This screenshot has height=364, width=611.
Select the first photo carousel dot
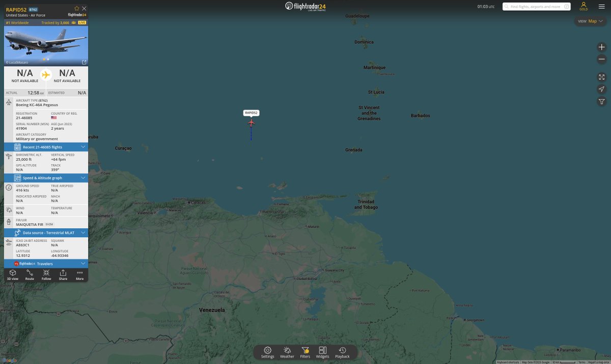(44, 59)
